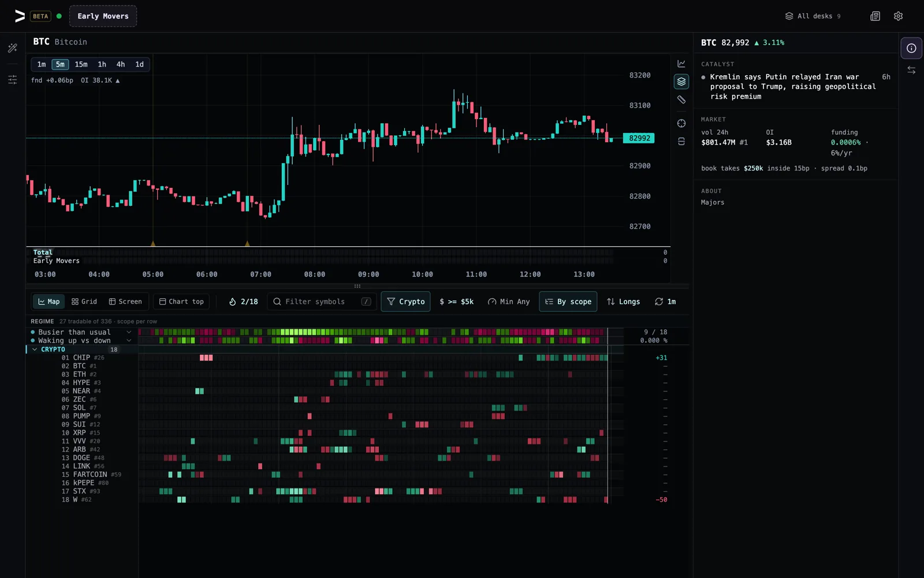Select the 1h timeframe

[x=102, y=64]
